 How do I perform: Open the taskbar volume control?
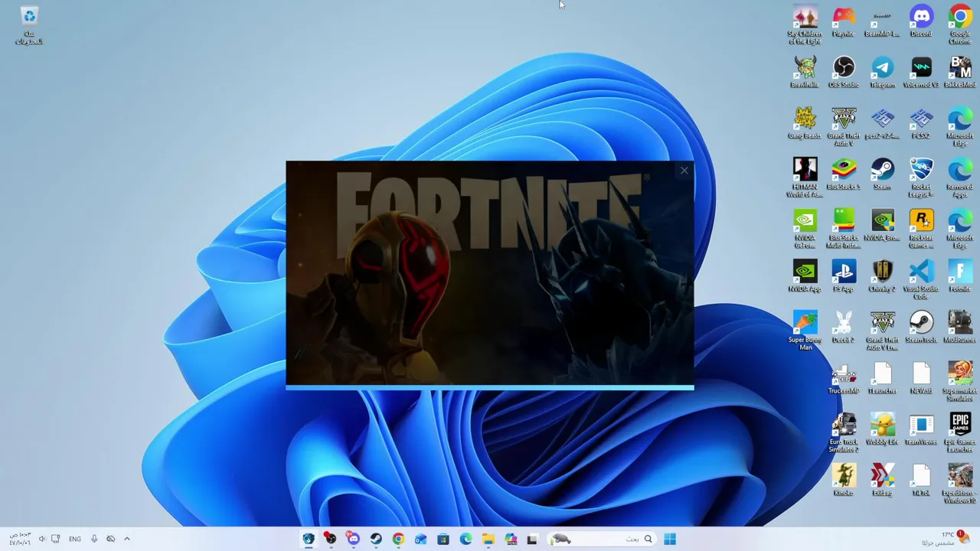click(42, 539)
